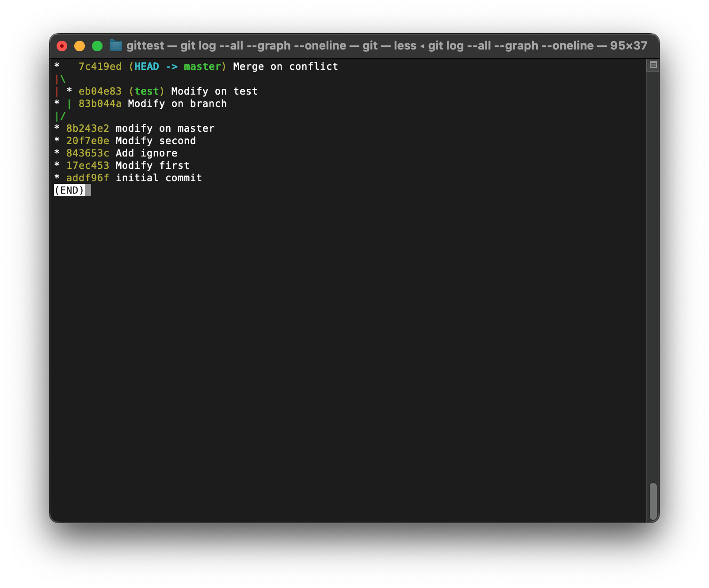The image size is (709, 588).
Task: Click 'Modify on test' commit message
Action: 214,91
